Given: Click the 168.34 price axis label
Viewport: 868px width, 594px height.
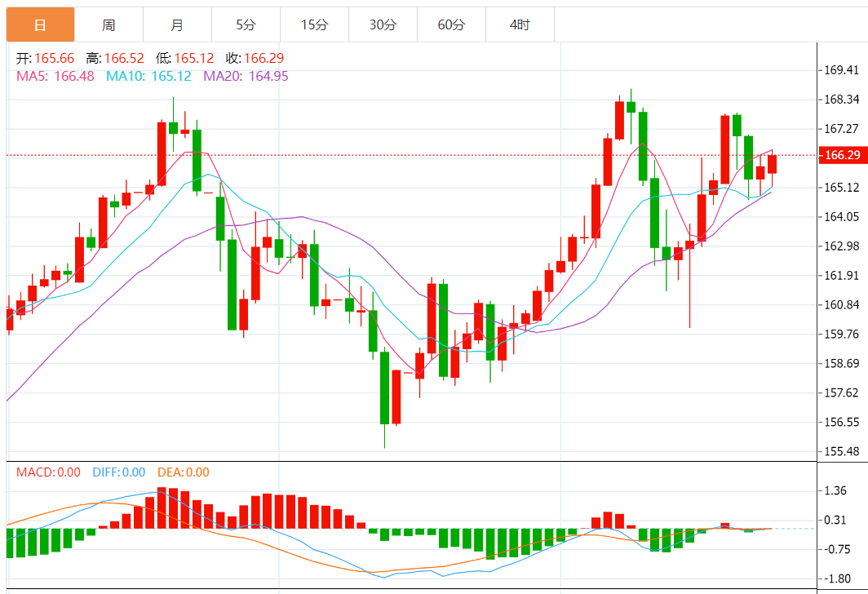Looking at the screenshot, I should click(841, 99).
